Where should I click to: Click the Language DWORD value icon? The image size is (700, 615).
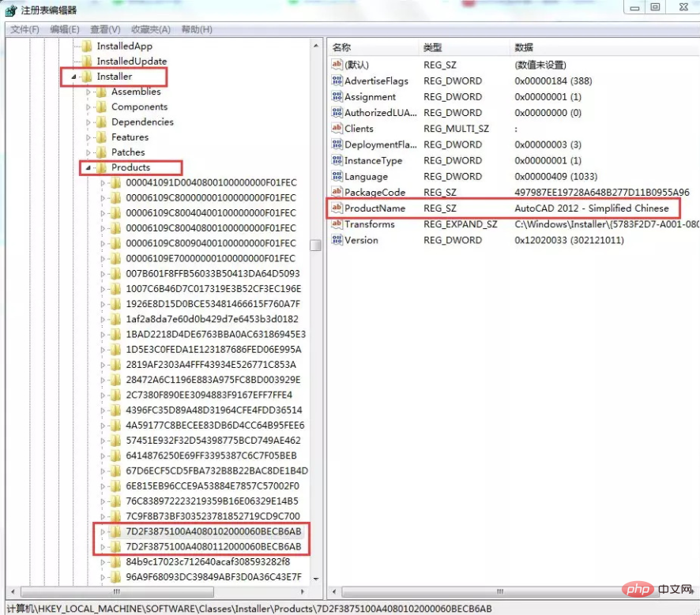tap(337, 176)
